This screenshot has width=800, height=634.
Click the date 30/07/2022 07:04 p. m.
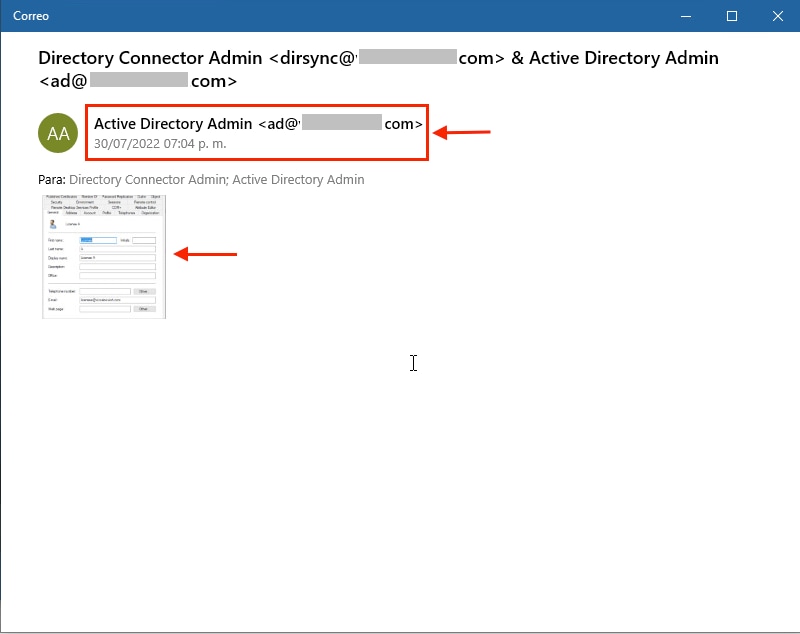(160, 144)
